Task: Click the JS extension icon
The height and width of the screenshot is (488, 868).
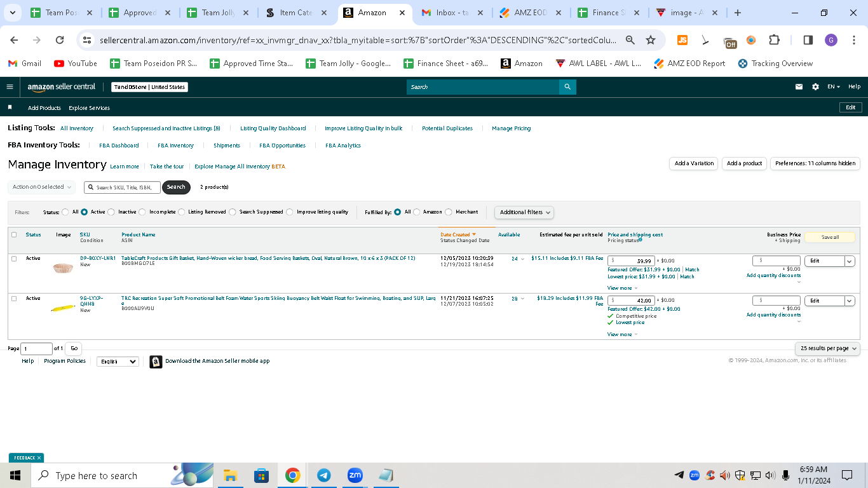Action: pos(682,40)
